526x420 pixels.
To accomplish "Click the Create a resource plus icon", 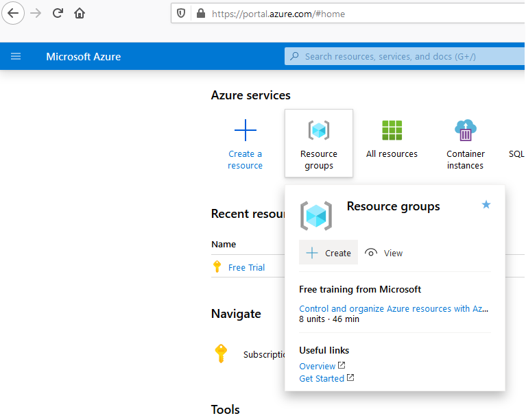I will point(246,130).
